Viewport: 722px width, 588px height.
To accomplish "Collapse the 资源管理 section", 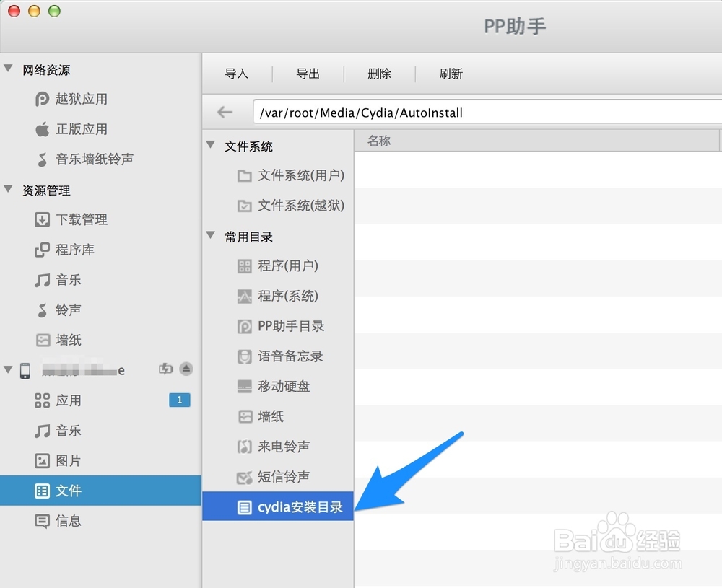I will click(x=8, y=189).
